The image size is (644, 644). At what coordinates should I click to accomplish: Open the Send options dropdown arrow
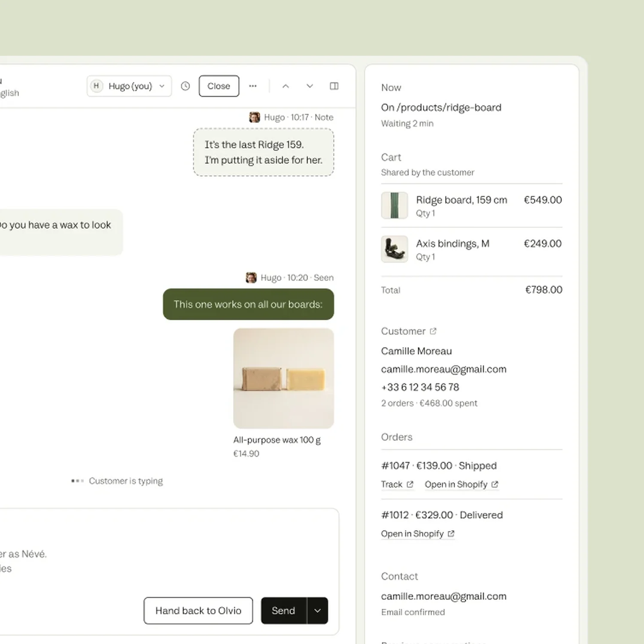(x=318, y=611)
